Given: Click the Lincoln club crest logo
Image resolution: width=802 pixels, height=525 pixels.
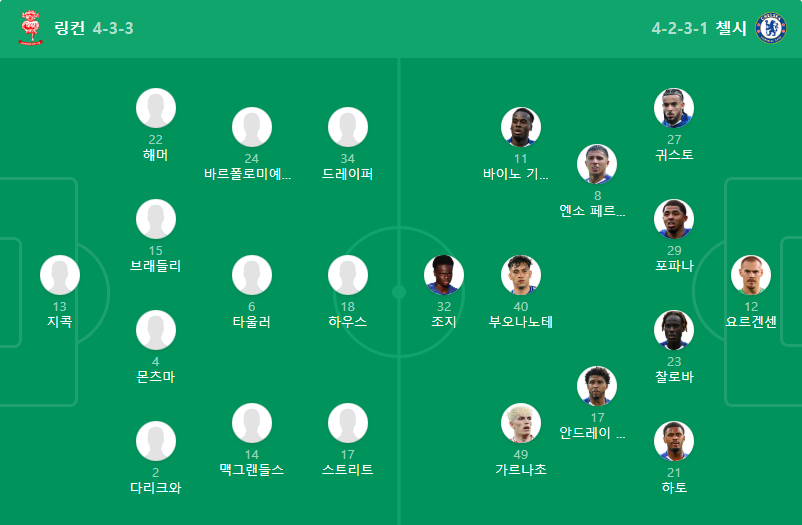Looking at the screenshot, I should point(31,28).
